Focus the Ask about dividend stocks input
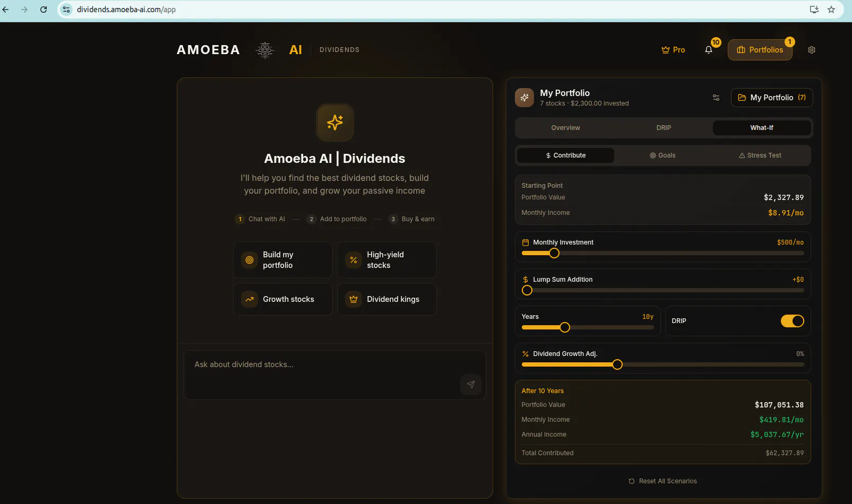852x504 pixels. click(335, 375)
